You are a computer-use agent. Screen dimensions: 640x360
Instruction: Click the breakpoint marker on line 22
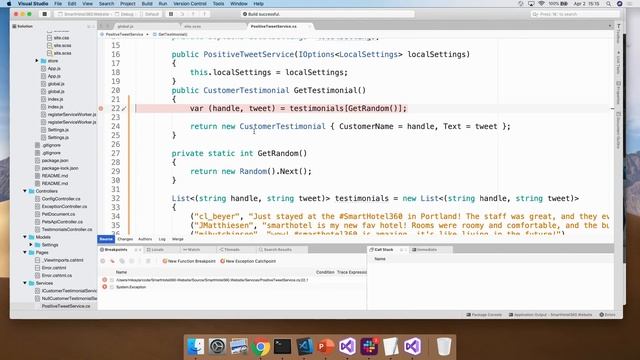tap(101, 109)
